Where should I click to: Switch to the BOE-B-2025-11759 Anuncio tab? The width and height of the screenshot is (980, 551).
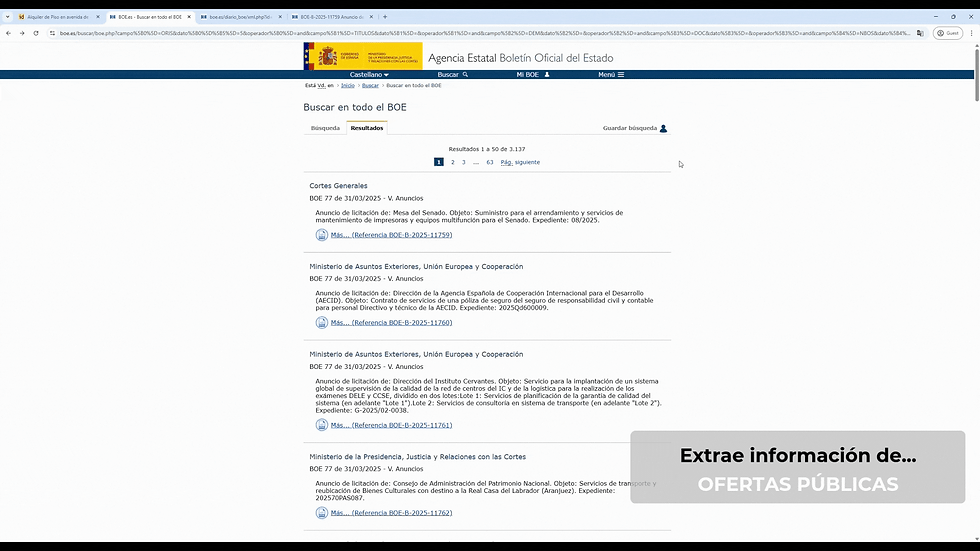pos(331,17)
